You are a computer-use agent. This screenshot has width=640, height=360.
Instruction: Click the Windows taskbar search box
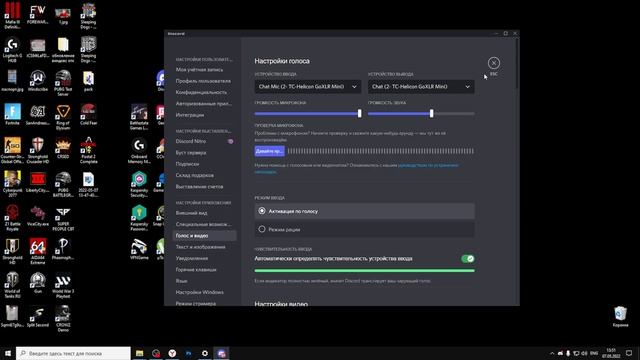pos(73,353)
